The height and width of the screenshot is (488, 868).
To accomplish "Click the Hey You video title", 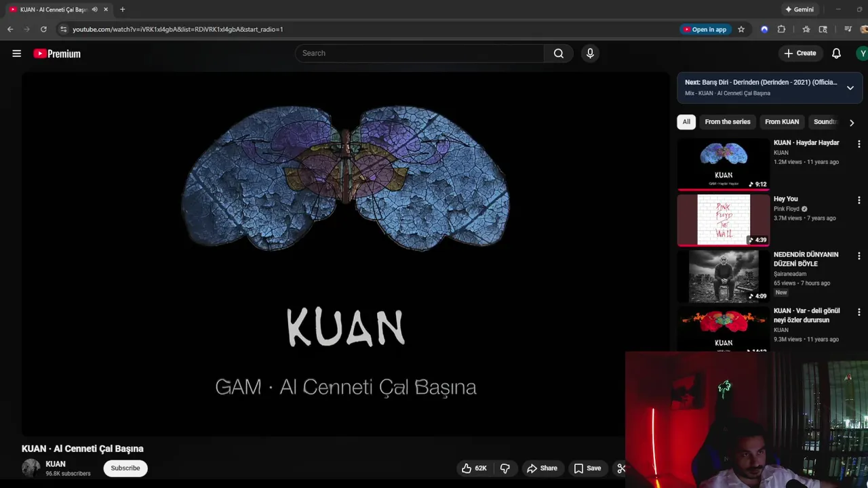I will click(x=786, y=199).
